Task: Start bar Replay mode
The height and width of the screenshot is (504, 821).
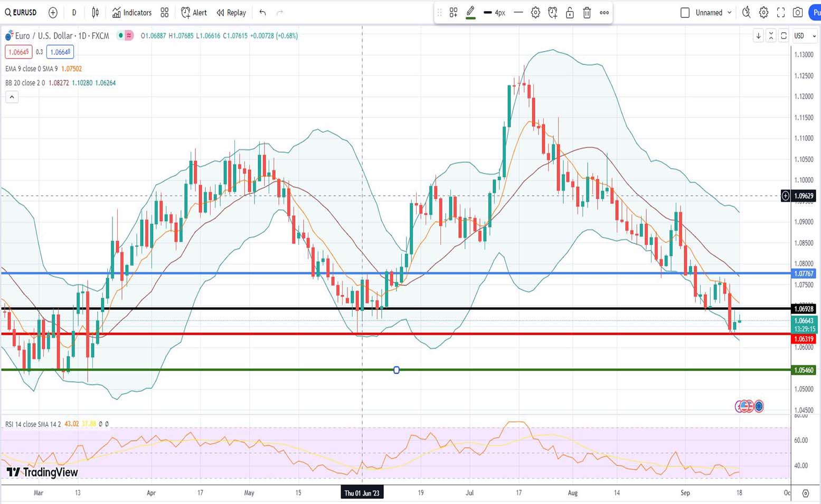Action: pos(231,13)
